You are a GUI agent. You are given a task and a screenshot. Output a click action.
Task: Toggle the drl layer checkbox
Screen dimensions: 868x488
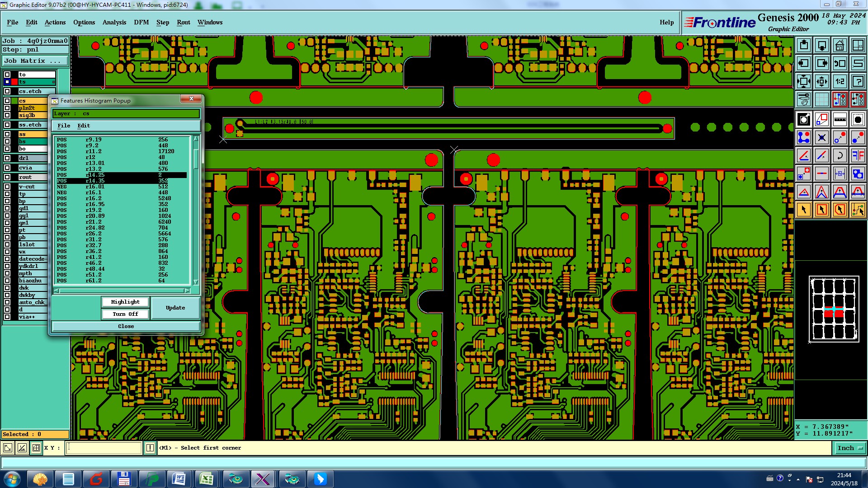7,158
